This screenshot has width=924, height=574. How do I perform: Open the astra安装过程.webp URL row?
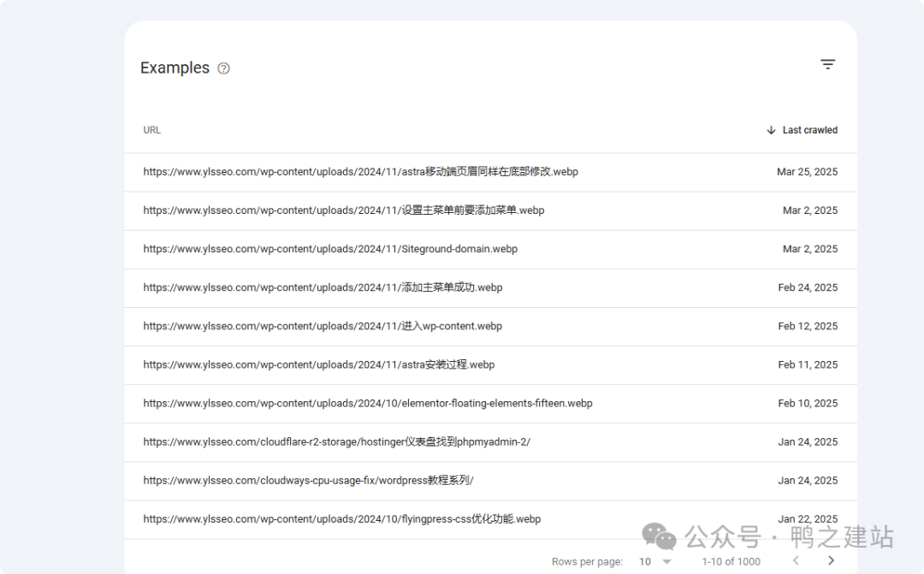coord(318,364)
